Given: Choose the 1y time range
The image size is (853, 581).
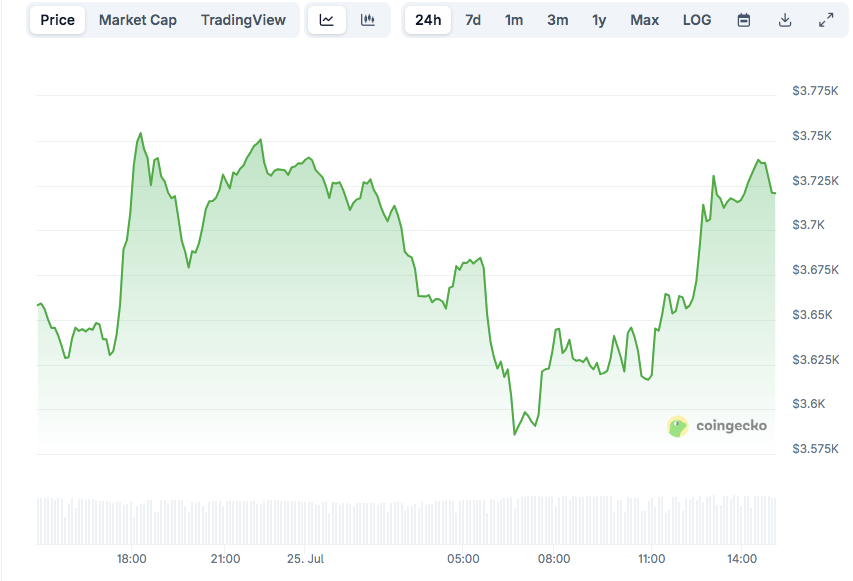Looking at the screenshot, I should 599,20.
